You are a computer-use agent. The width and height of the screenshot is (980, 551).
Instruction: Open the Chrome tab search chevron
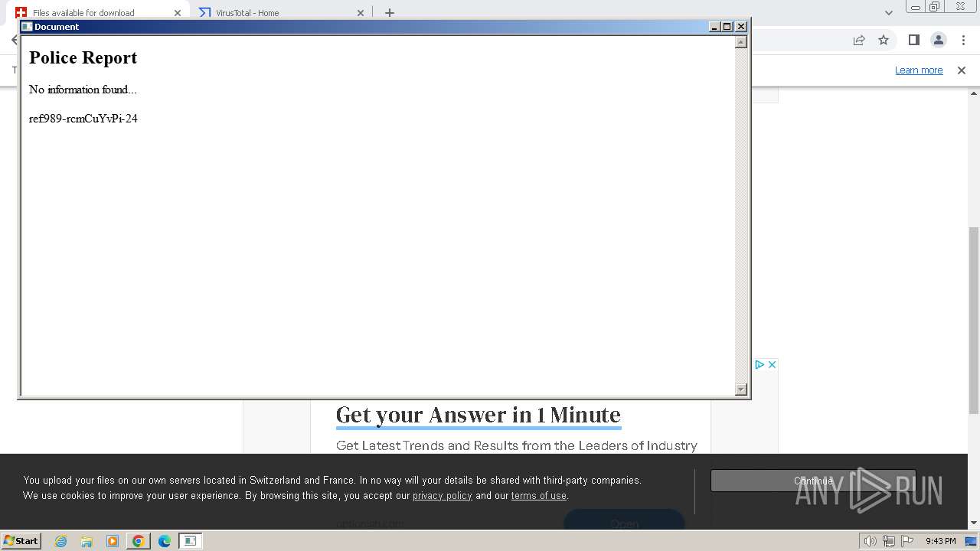point(889,12)
